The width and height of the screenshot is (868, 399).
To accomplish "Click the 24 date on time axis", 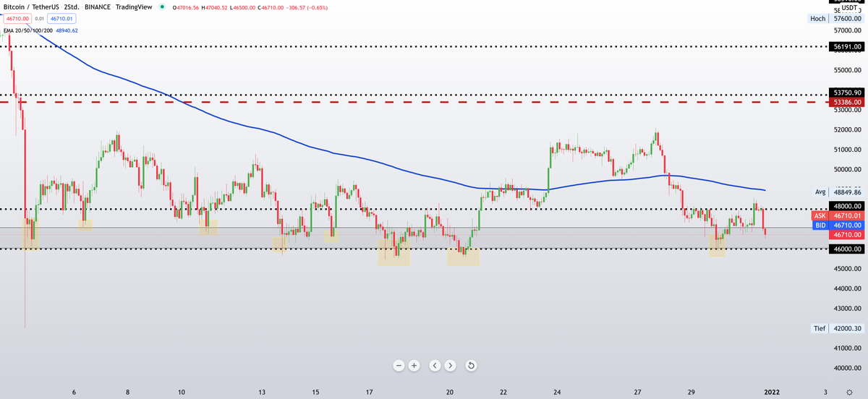I will (x=557, y=392).
